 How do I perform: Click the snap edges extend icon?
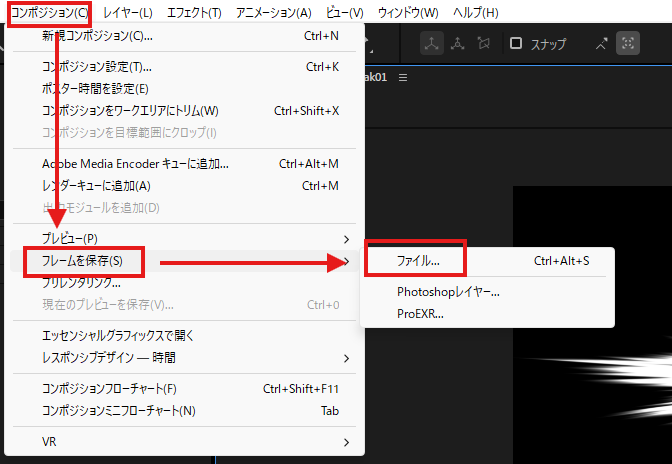601,43
